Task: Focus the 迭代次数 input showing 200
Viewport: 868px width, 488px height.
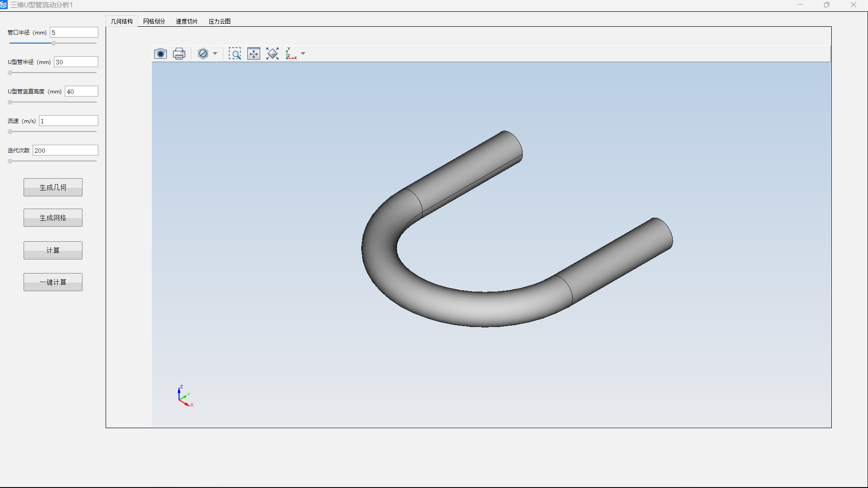Action: point(65,150)
